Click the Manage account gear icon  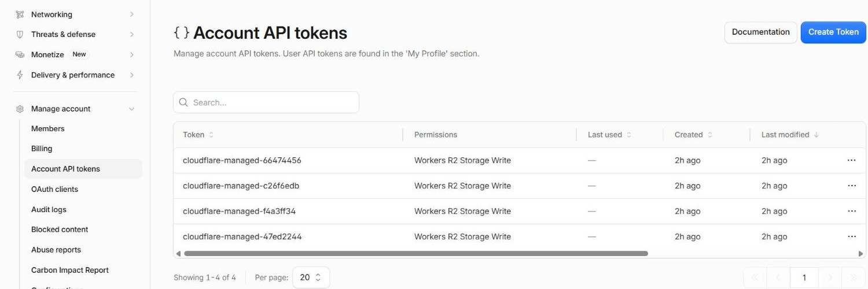20,109
